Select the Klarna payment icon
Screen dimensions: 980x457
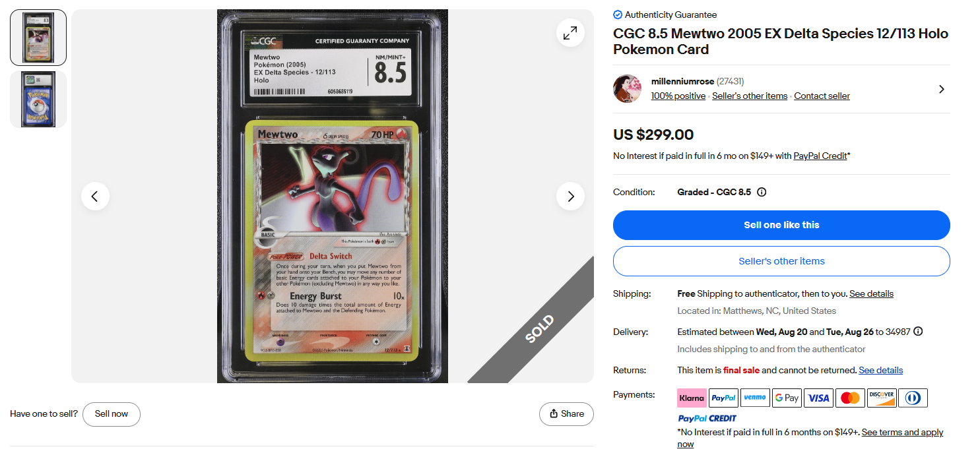(692, 398)
